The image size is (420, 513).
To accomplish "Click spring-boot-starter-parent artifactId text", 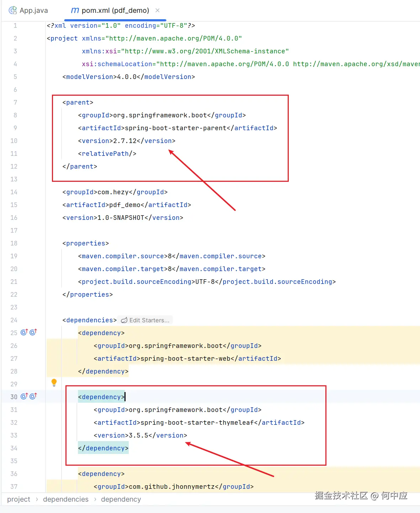I will (x=176, y=128).
